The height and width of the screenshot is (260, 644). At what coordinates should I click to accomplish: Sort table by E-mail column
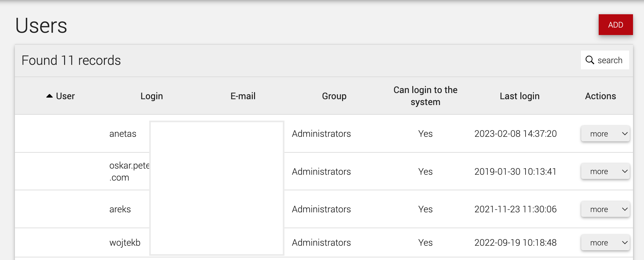click(x=243, y=96)
